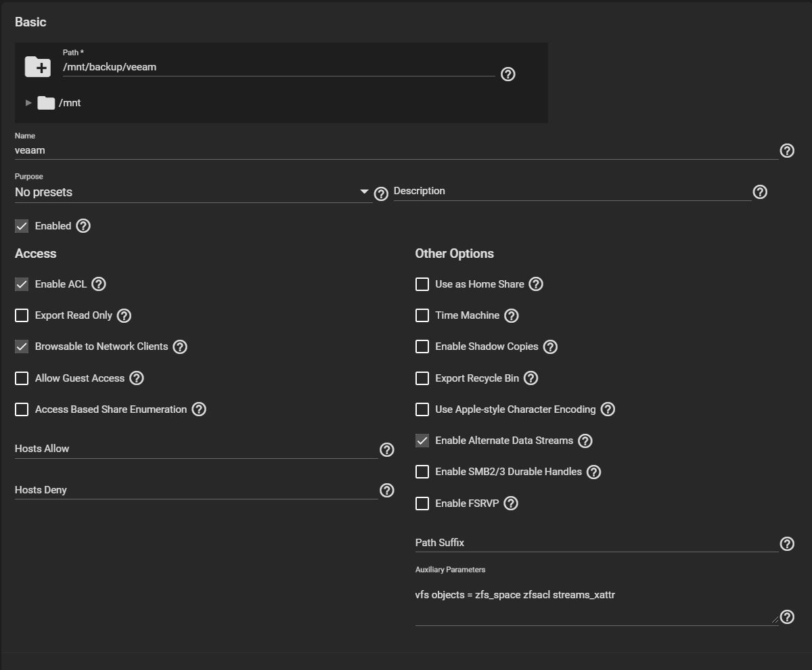This screenshot has width=812, height=670.
Task: Click the Auxiliary Parameters text area
Action: pyautogui.click(x=597, y=602)
